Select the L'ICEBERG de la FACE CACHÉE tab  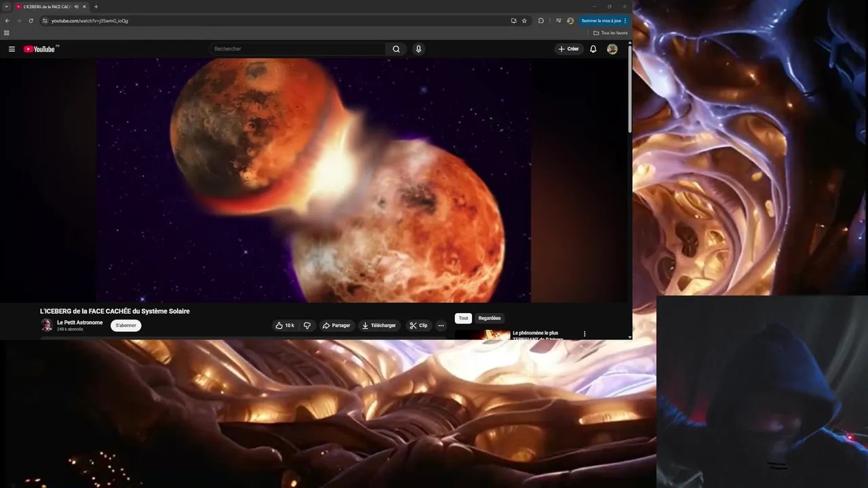[x=47, y=7]
